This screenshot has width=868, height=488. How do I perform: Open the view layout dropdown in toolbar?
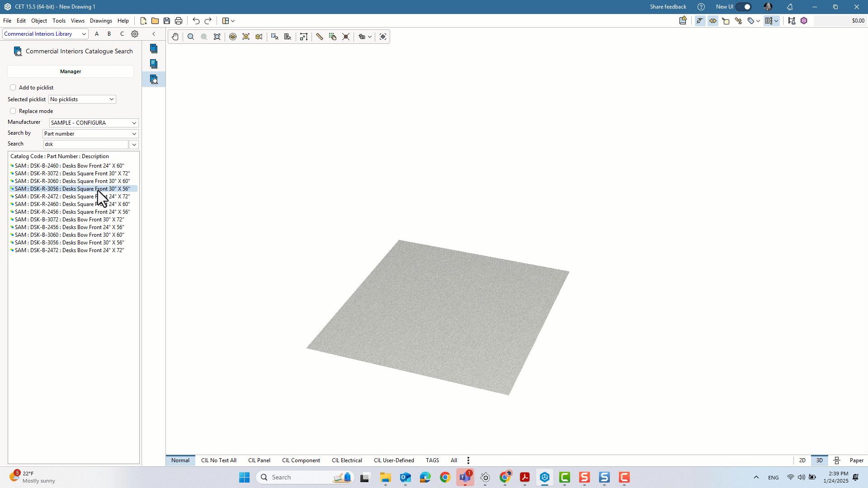click(228, 21)
